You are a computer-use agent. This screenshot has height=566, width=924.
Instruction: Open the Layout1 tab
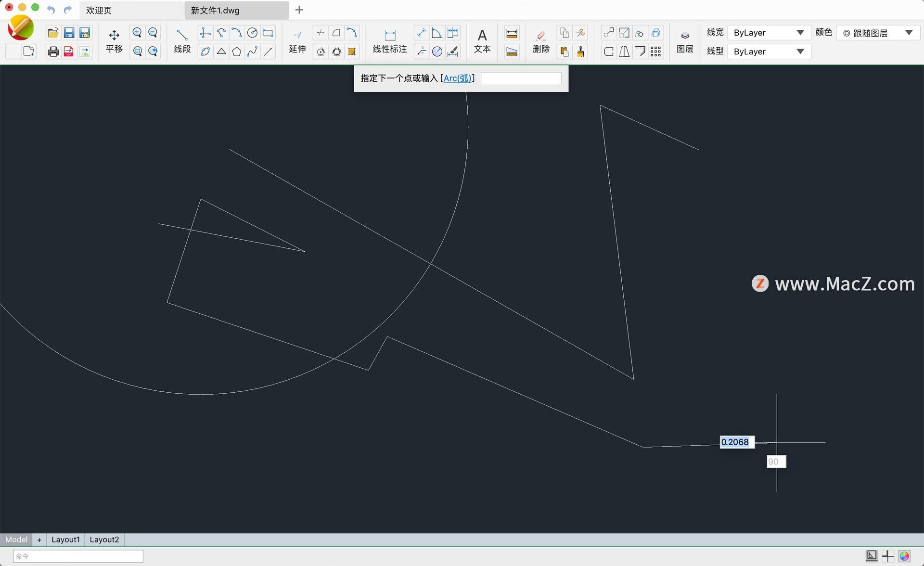[x=65, y=540]
